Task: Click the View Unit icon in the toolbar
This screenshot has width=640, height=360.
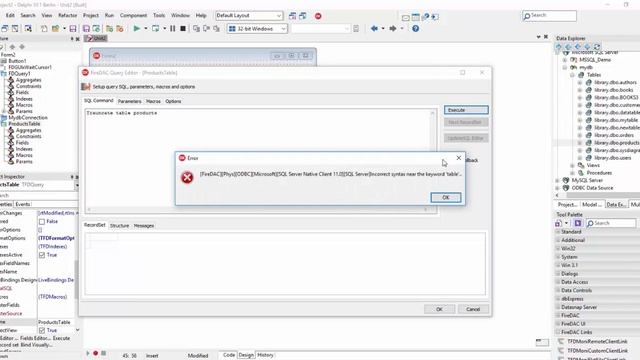Action: [4, 29]
